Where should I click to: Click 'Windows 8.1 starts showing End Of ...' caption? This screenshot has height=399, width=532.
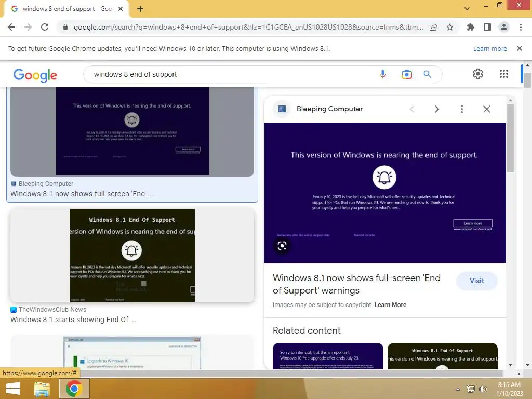coord(73,320)
